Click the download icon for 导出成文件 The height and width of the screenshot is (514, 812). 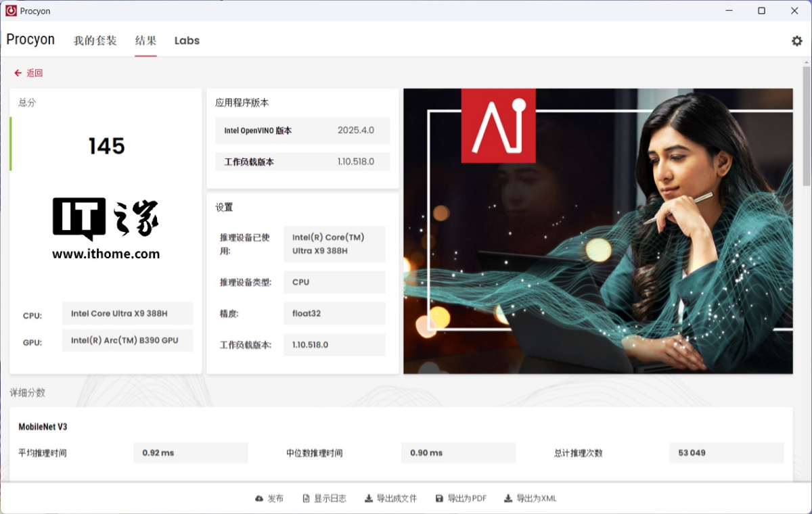click(x=369, y=498)
